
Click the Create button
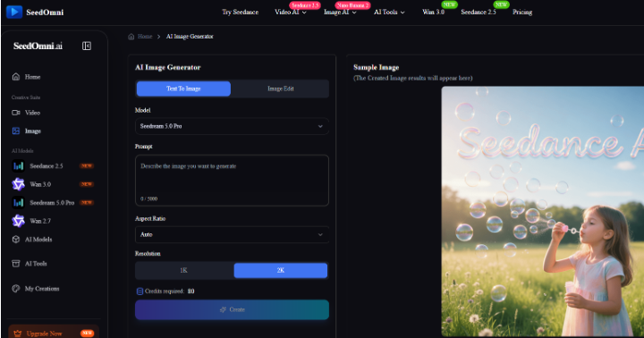click(x=232, y=309)
